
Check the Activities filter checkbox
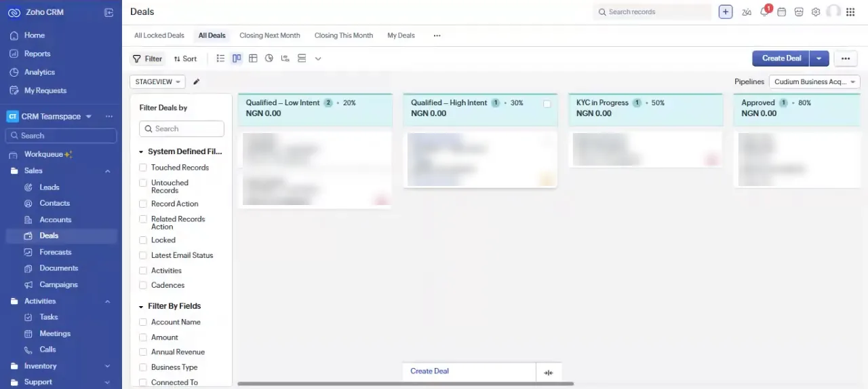pos(143,270)
